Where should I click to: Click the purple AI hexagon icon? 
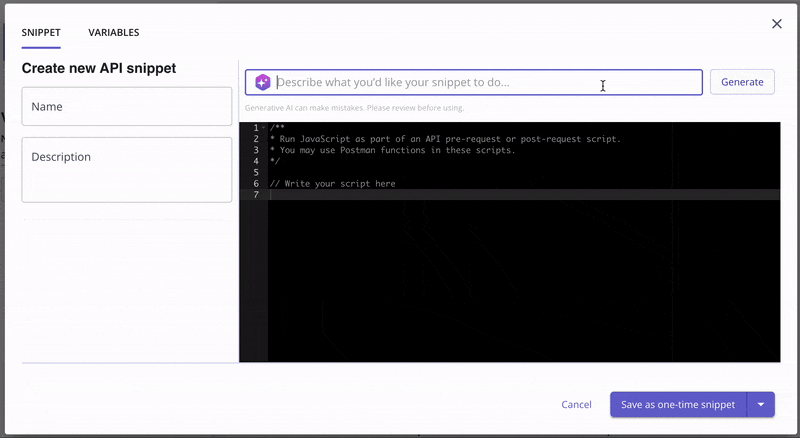262,82
